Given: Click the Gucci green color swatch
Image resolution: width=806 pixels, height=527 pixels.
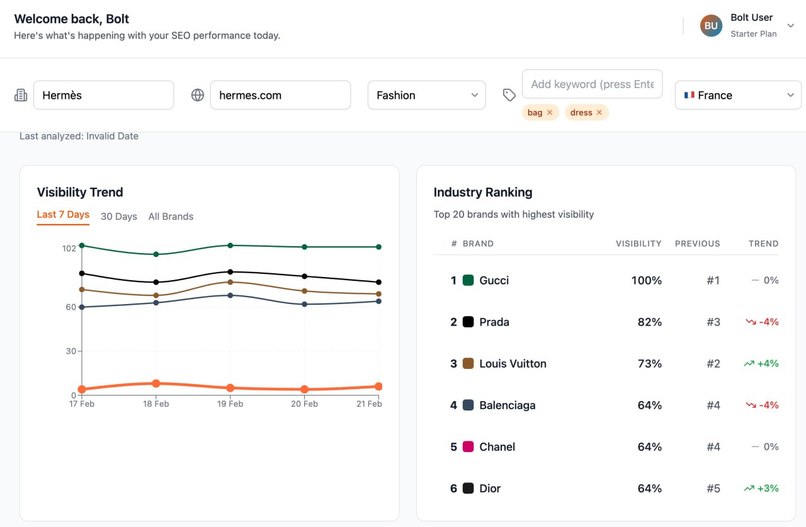Looking at the screenshot, I should (468, 280).
